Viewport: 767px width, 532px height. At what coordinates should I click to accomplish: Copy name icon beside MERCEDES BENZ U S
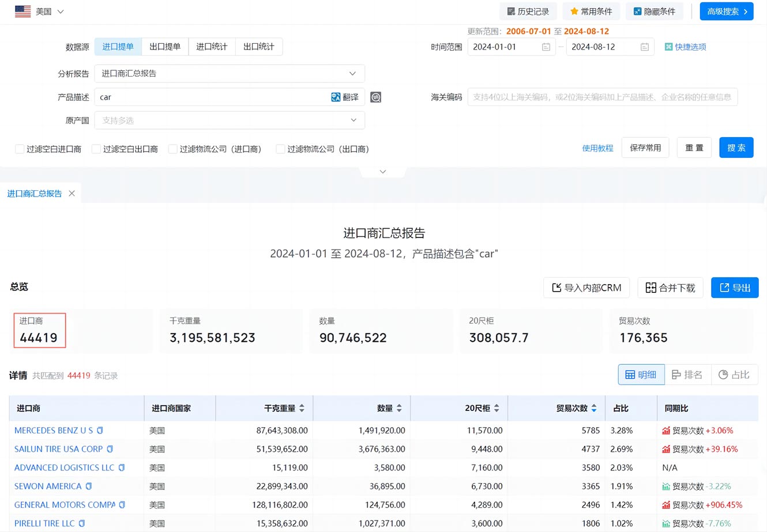pyautogui.click(x=100, y=431)
